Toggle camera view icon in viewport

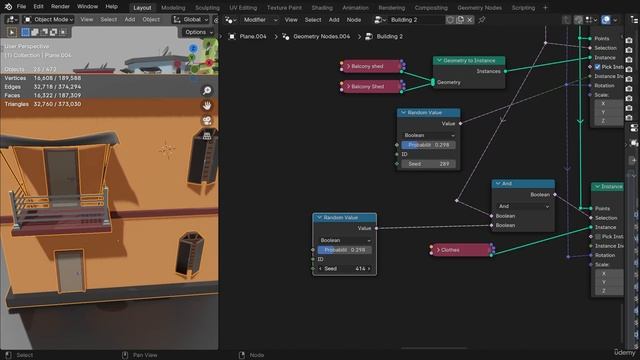[x=207, y=120]
